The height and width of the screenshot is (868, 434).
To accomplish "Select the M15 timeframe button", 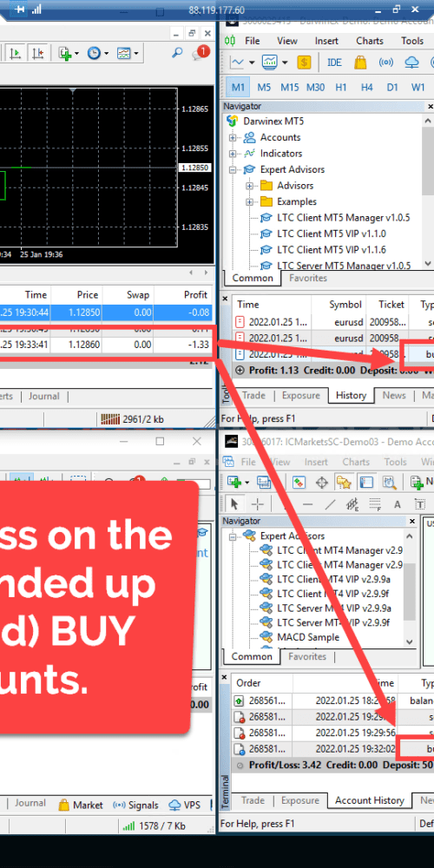I will (x=290, y=88).
